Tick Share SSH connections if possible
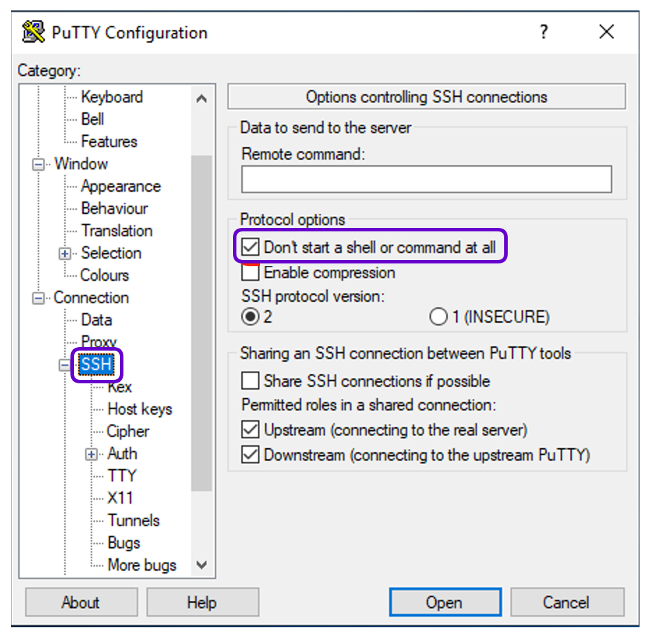This screenshot has width=650, height=644. [x=250, y=381]
